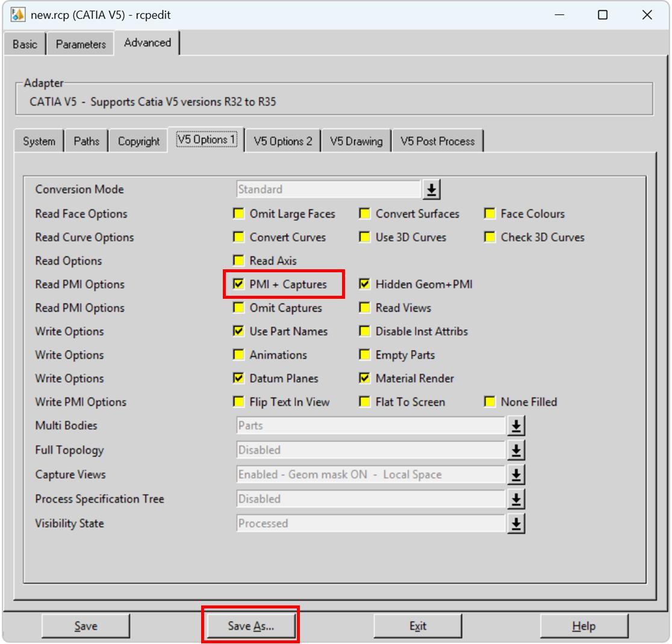Open the Capture Views dropdown arrow

[516, 475]
